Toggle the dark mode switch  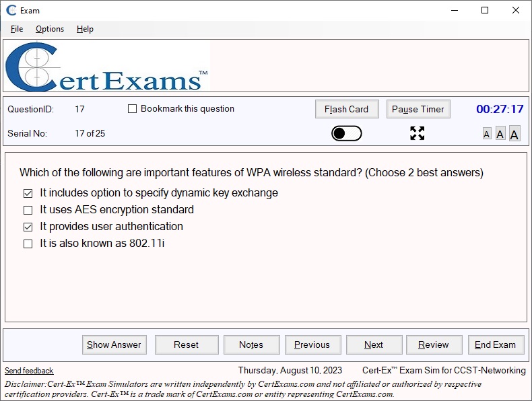347,133
